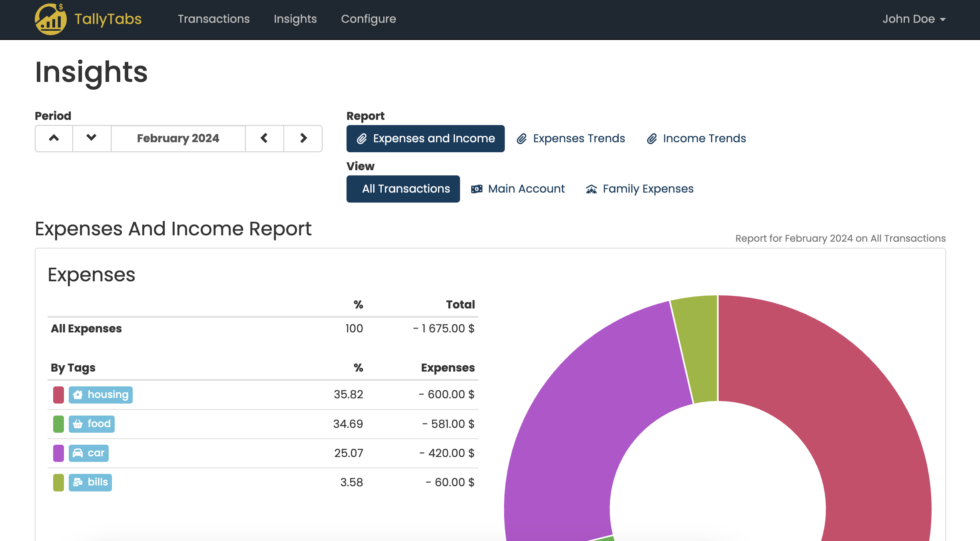
Task: Click the family icon for Family Expenses
Action: pos(592,189)
